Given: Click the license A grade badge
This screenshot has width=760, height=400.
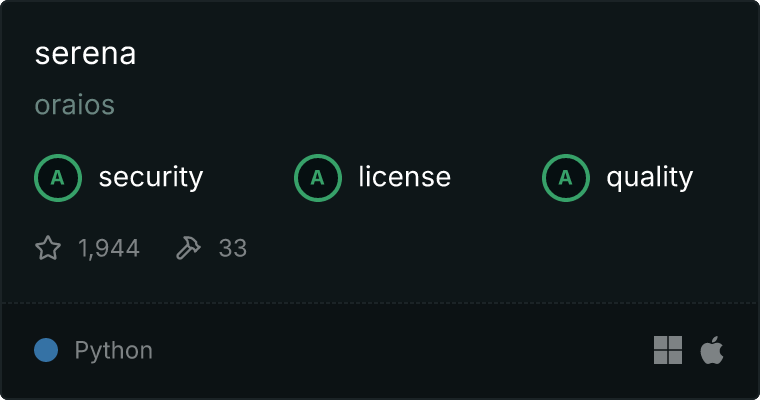Looking at the screenshot, I should [318, 178].
